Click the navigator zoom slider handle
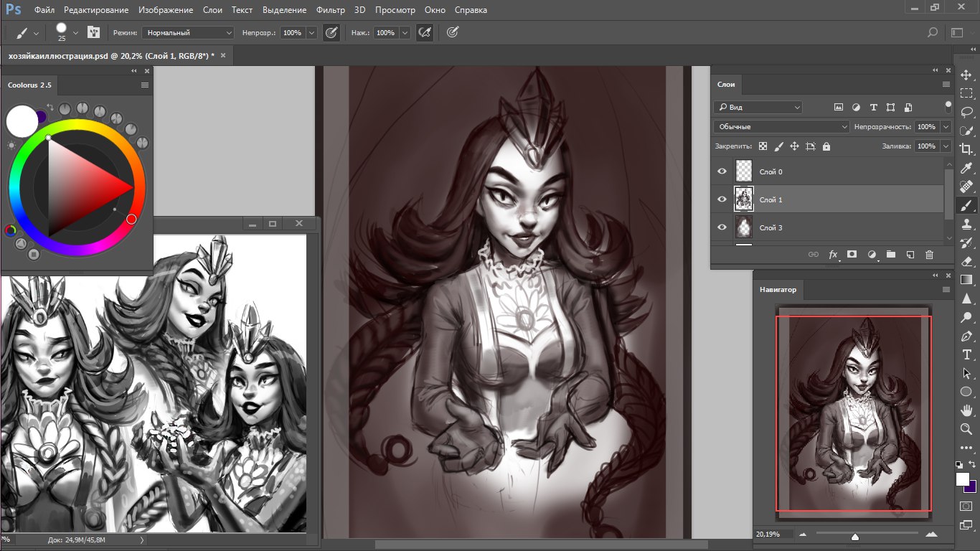Screen dimensions: 980x551 tap(855, 536)
